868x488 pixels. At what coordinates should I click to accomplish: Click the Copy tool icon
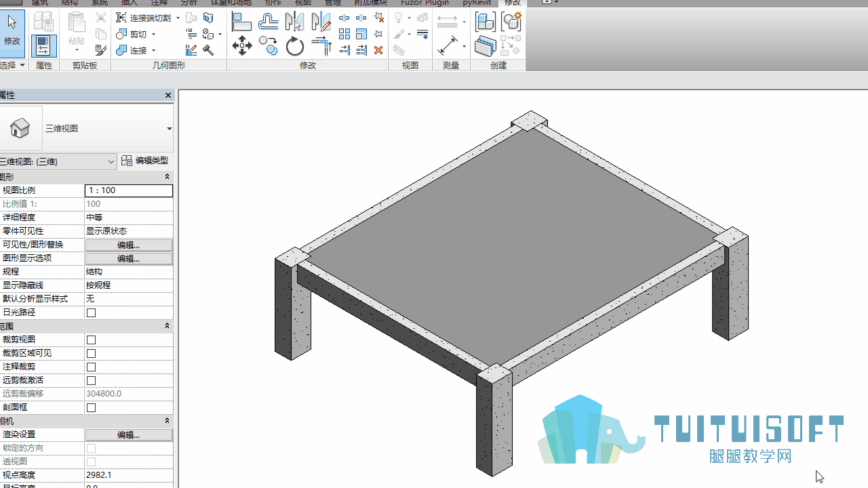[x=269, y=46]
